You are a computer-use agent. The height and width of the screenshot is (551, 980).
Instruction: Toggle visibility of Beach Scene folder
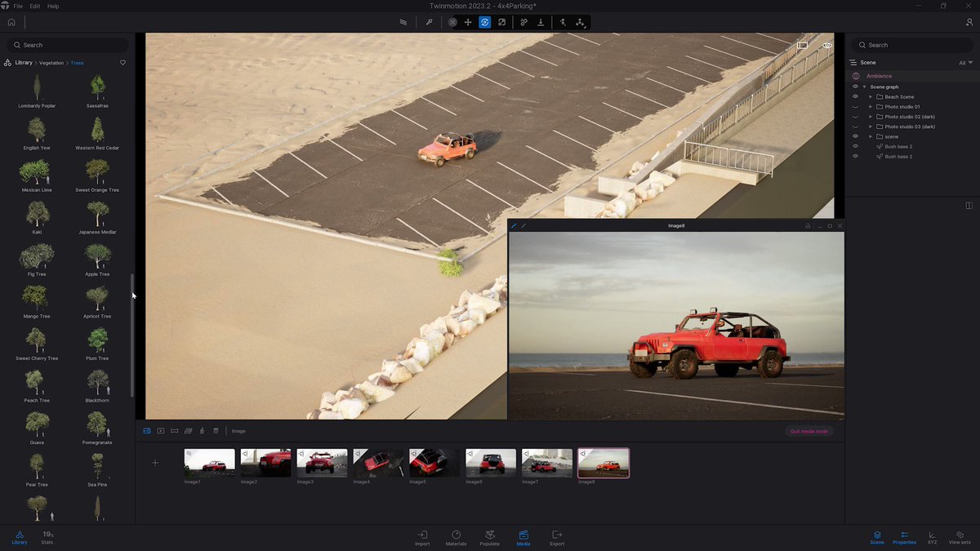[x=855, y=96]
